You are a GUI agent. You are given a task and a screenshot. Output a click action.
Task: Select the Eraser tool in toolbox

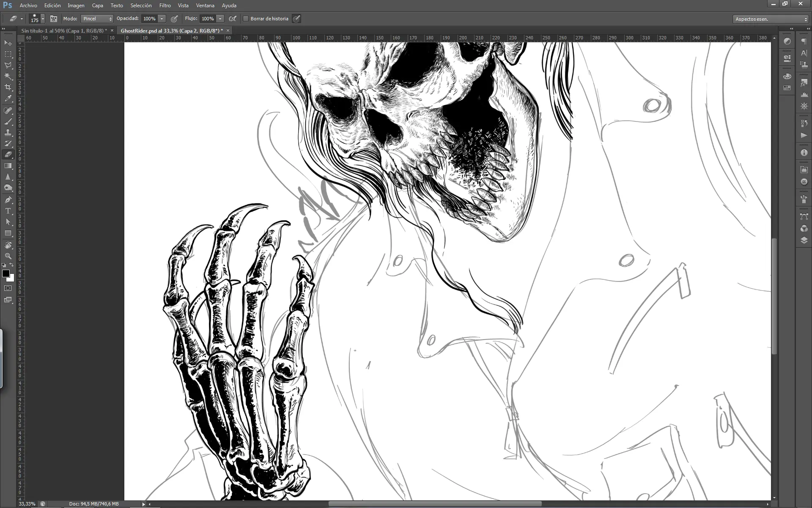[8, 155]
